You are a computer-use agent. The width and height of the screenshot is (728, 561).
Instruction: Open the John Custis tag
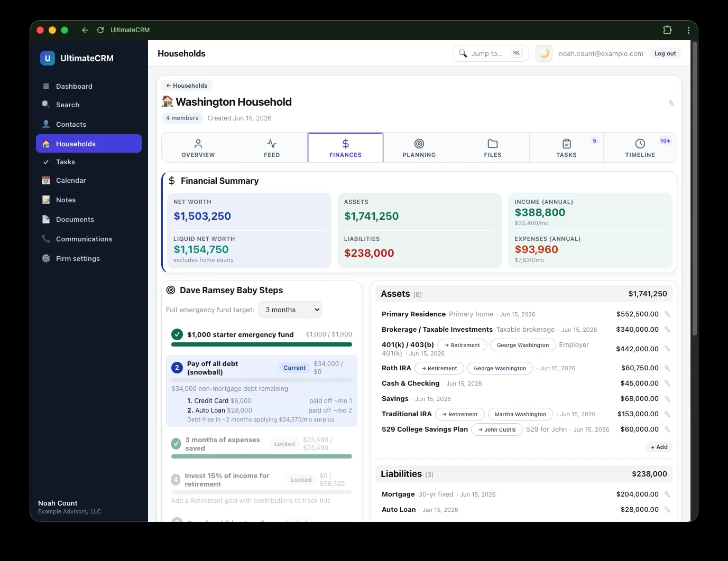[497, 429]
